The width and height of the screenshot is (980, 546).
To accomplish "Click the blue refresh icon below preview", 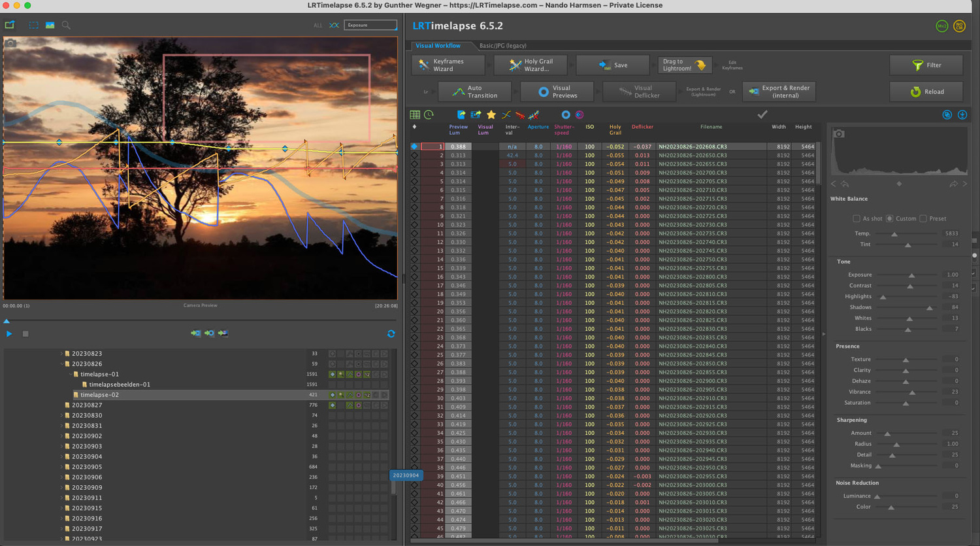I will pos(391,333).
